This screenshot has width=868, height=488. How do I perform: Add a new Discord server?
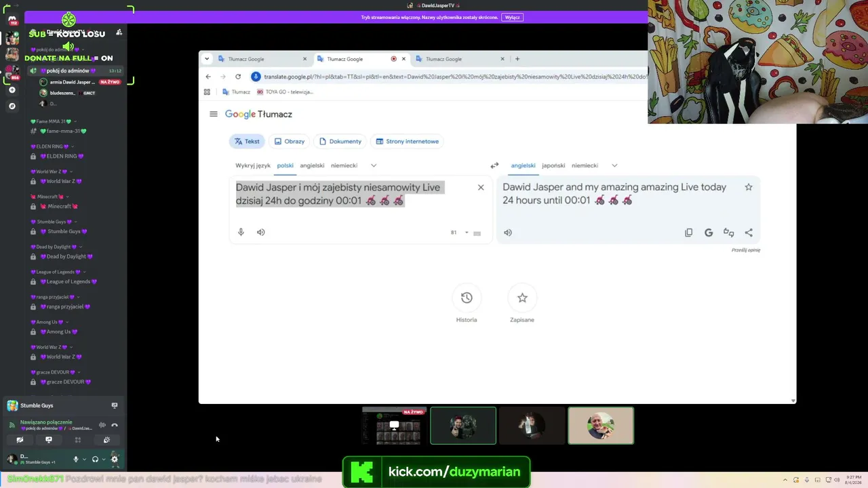pos(12,89)
